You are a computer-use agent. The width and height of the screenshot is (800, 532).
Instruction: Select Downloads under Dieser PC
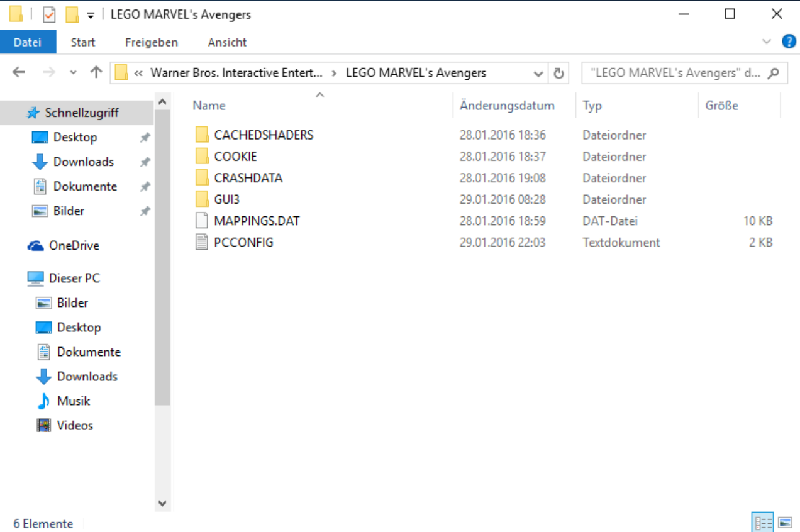pyautogui.click(x=87, y=376)
